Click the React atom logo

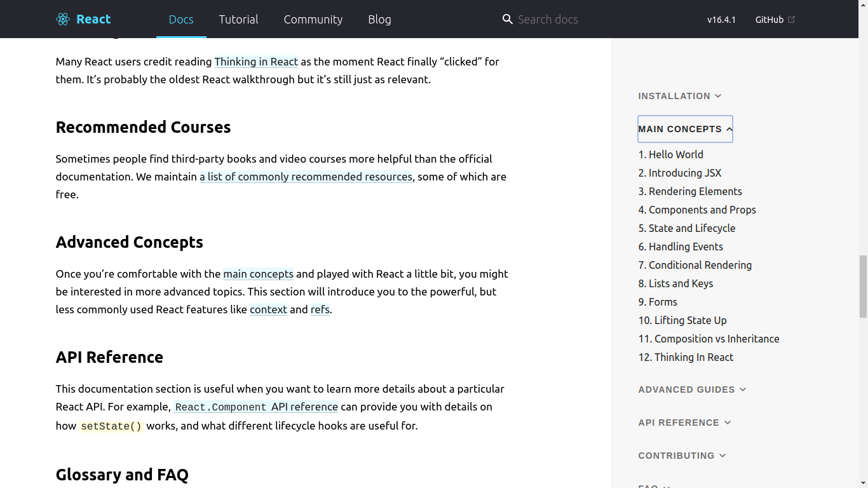(62, 19)
